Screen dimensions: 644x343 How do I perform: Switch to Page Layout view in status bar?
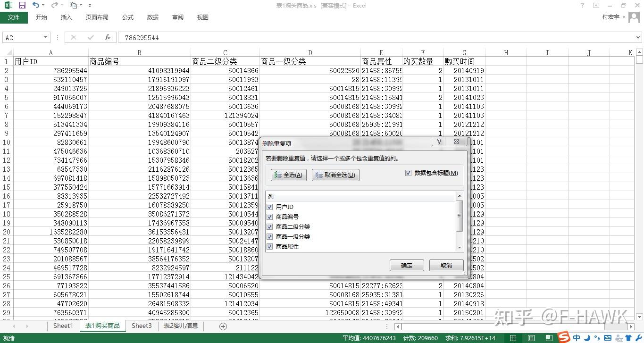click(x=531, y=338)
